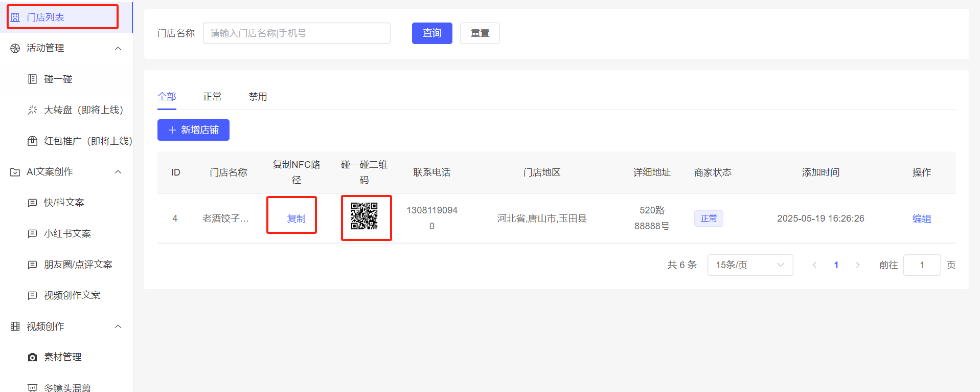
Task: Click the 门店列表 store icon in sidebar
Action: click(15, 17)
